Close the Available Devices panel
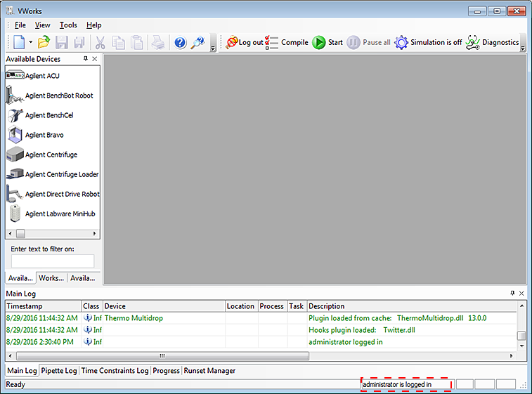Viewport: 532px width, 394px height. pyautogui.click(x=95, y=59)
